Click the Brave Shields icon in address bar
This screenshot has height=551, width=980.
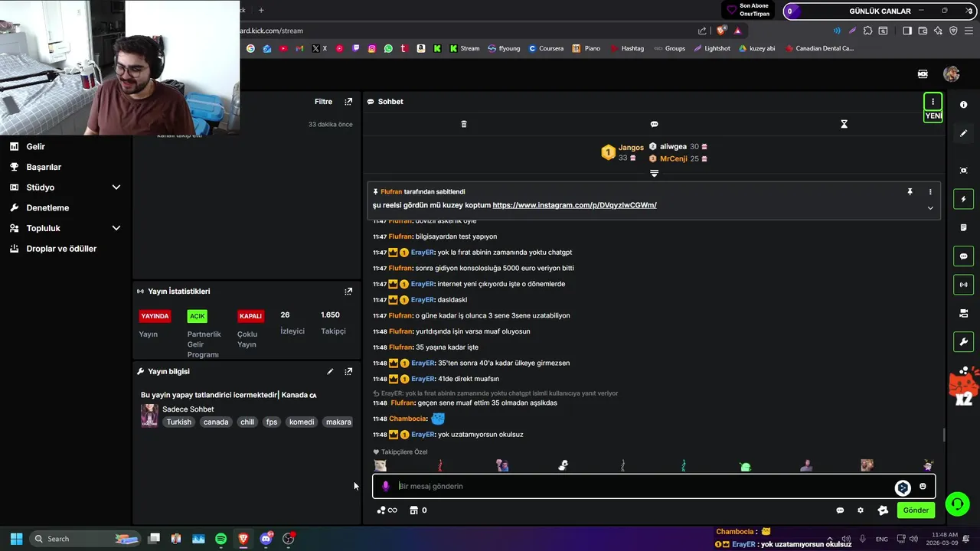pos(721,31)
